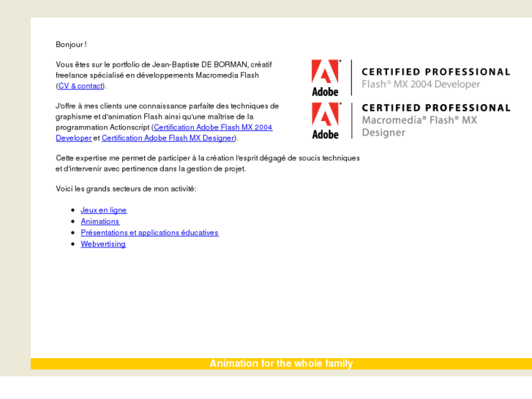Image resolution: width=532 pixels, height=399 pixels.
Task: Click the lower 'CERTIFIED PROFESSIONAL' heading
Action: [x=435, y=108]
